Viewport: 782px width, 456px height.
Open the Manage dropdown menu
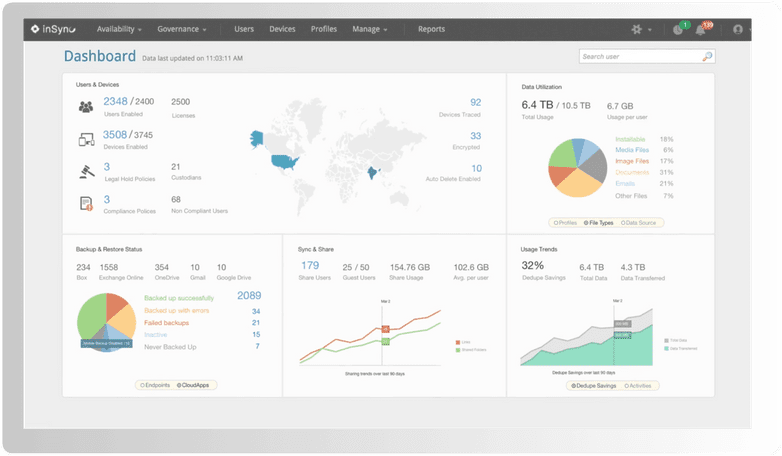[x=369, y=29]
